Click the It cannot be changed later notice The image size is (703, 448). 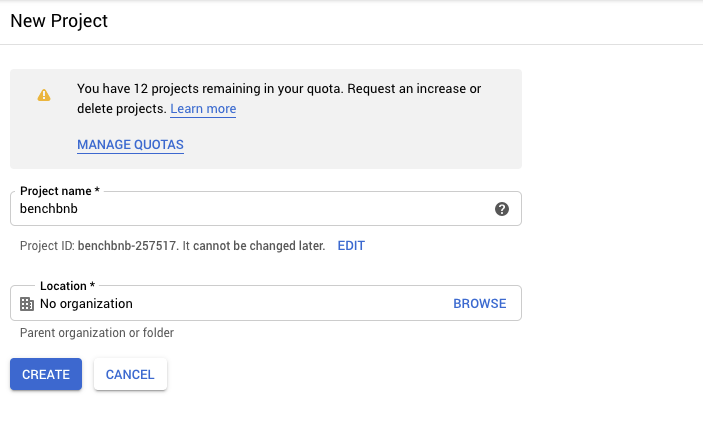click(254, 246)
